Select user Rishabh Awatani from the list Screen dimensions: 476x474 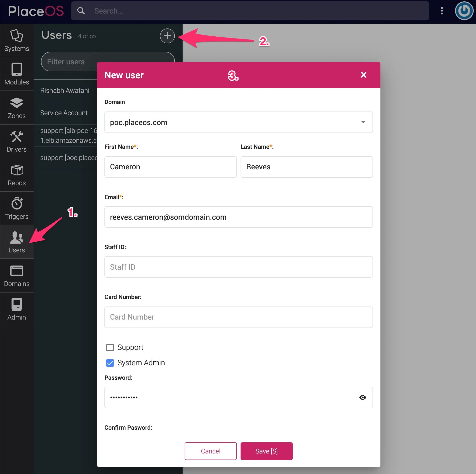(x=65, y=91)
